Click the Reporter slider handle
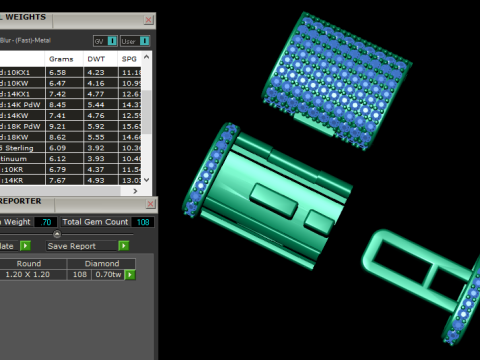Image resolution: width=480 pixels, height=360 pixels. [x=57, y=234]
